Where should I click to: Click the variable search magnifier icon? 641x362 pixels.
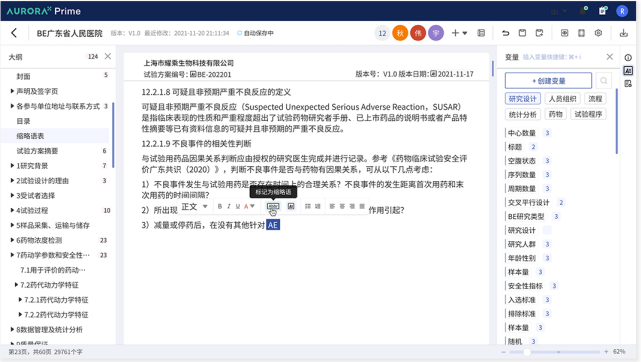coord(603,80)
